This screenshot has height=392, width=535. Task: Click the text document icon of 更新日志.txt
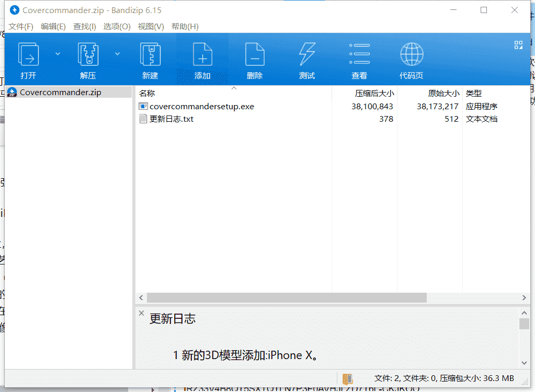click(143, 119)
